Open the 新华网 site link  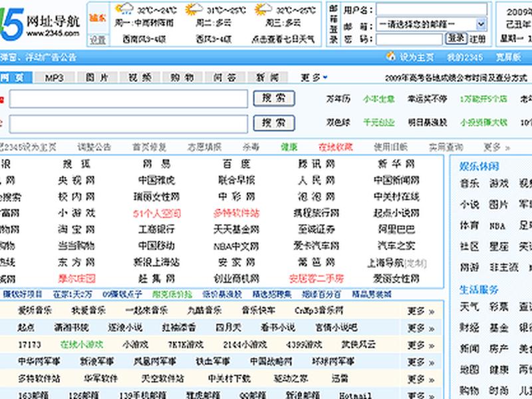tap(396, 164)
